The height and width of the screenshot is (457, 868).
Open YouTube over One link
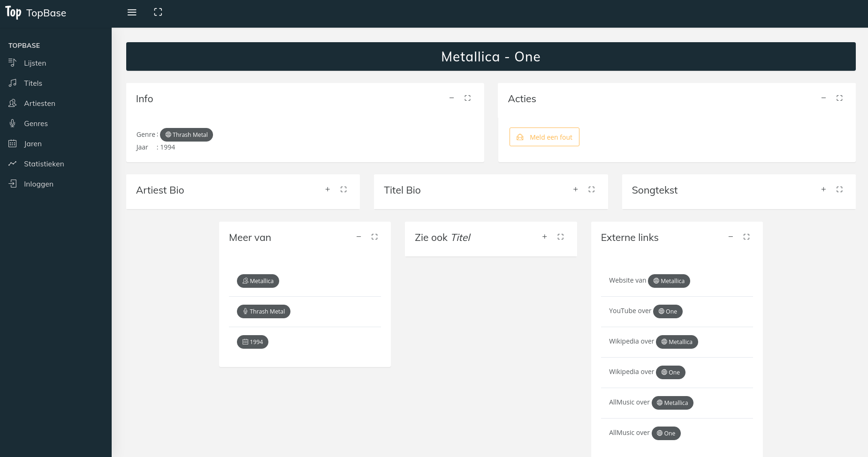(x=668, y=311)
